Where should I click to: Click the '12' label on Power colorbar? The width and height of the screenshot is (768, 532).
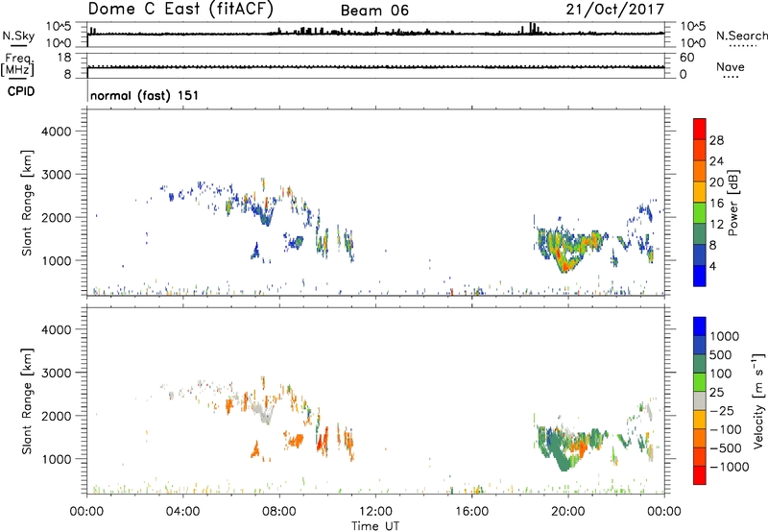point(716,225)
